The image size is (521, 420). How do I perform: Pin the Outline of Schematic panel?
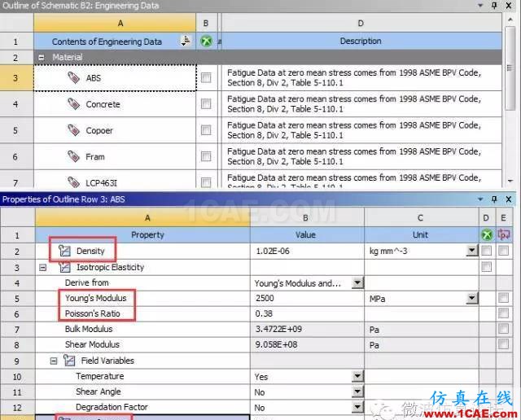pyautogui.click(x=494, y=6)
